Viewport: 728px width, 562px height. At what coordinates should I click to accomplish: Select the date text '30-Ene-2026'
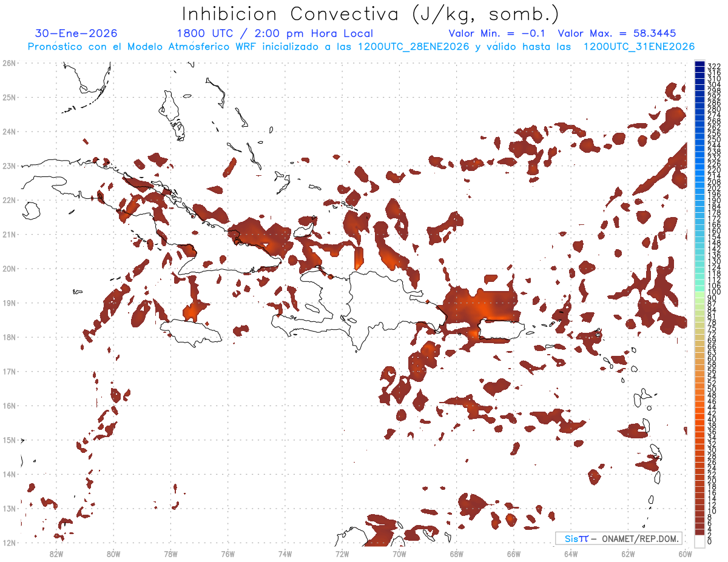[76, 33]
